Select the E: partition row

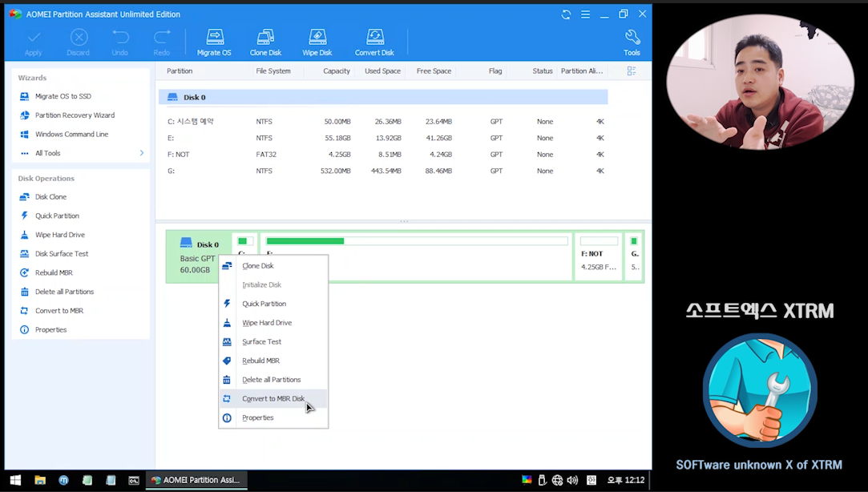383,138
